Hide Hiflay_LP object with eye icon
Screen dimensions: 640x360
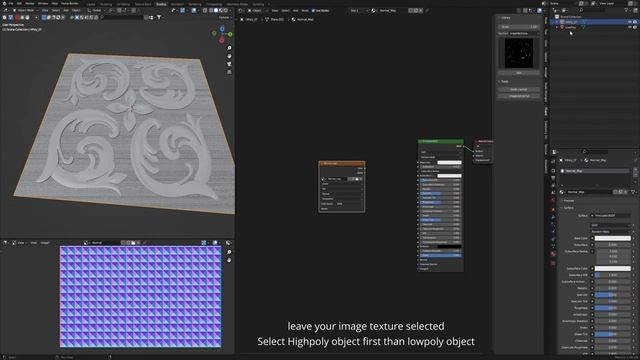pyautogui.click(x=630, y=22)
